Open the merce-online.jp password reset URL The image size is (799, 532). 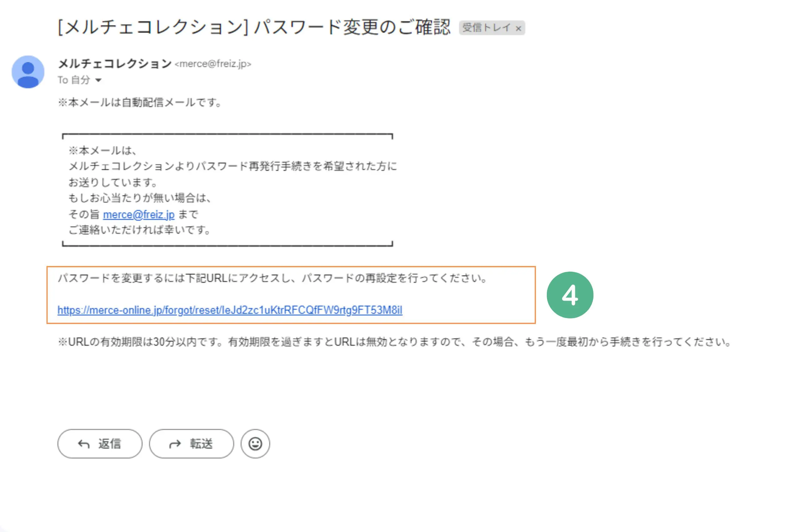tap(229, 310)
